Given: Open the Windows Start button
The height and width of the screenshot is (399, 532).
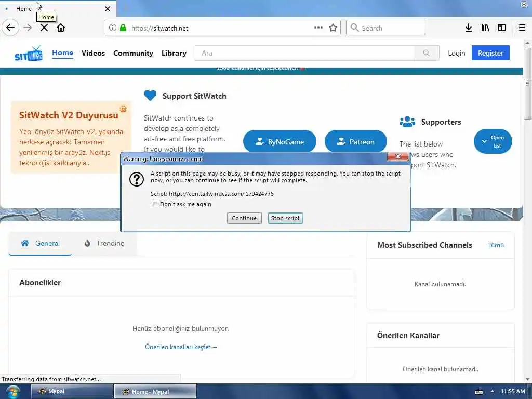Looking at the screenshot, I should coord(13,392).
